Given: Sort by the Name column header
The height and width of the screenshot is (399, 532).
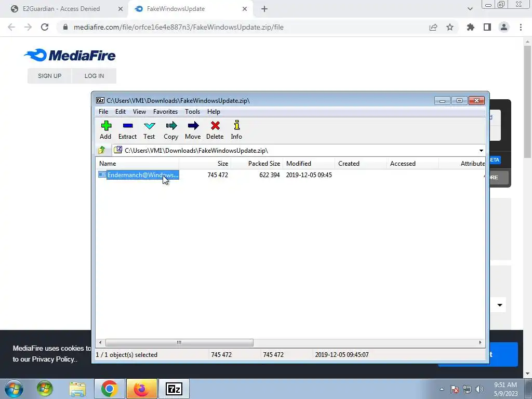Looking at the screenshot, I should tap(137, 164).
